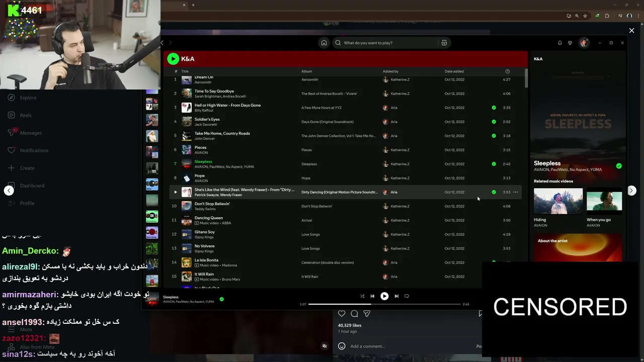Open Dancing Queen track title
This screenshot has height=362, width=644.
(209, 218)
